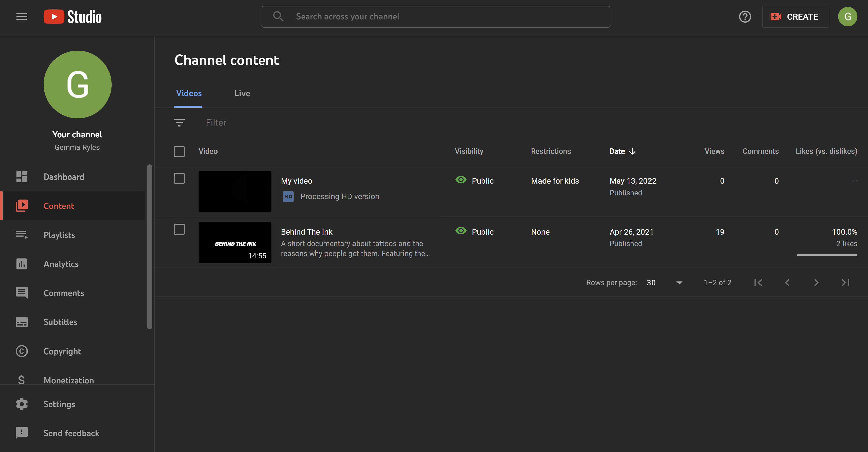This screenshot has width=868, height=452.
Task: Open the Behind The Ink thumbnail
Action: pos(235,242)
